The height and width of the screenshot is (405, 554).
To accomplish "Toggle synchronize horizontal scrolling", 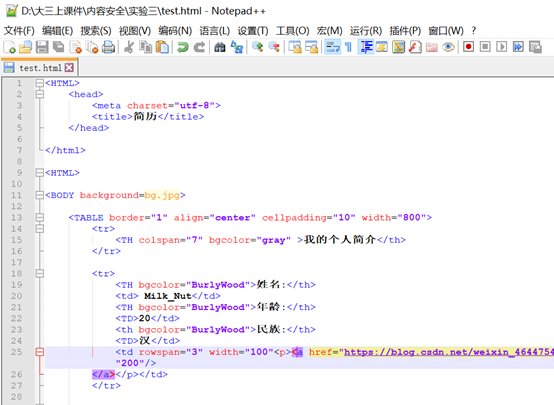I will click(311, 47).
